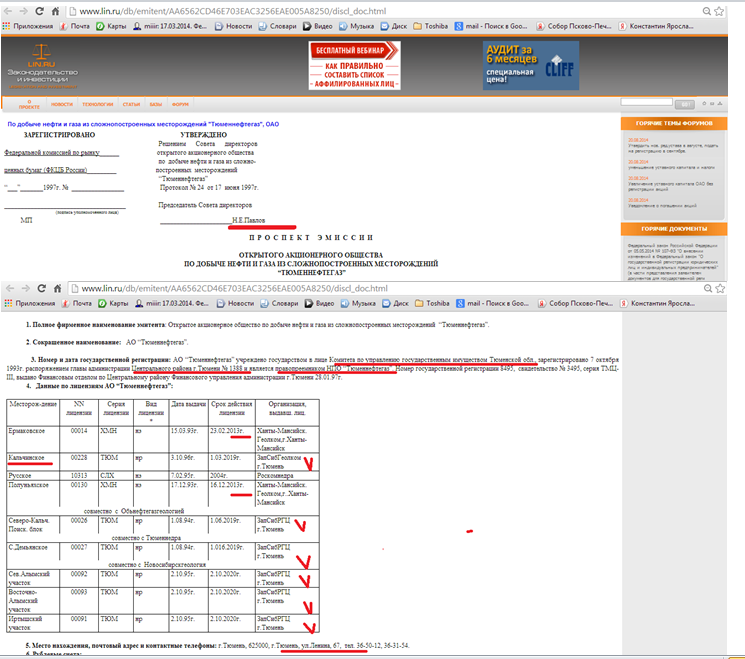Click the small home icon beside search button

(704, 104)
